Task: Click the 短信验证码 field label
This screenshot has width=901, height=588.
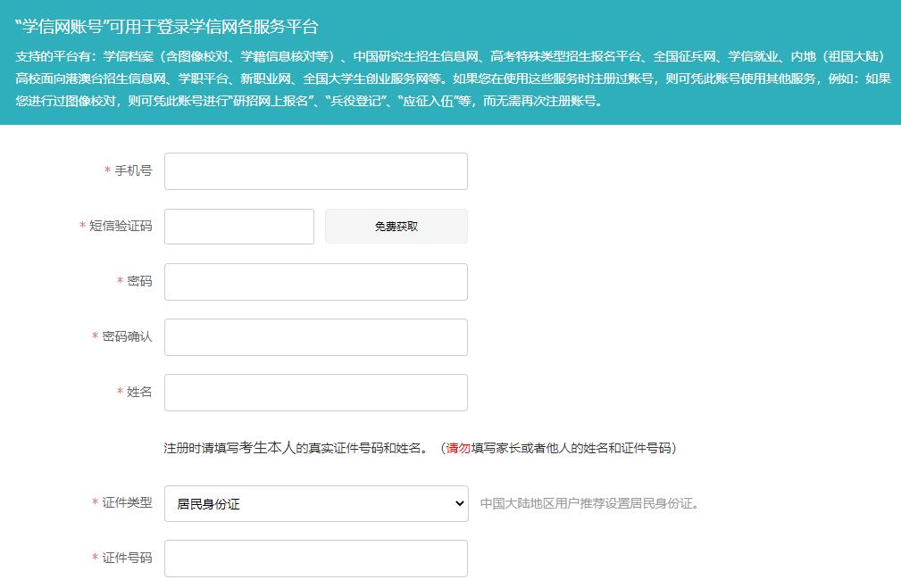Action: pyautogui.click(x=121, y=226)
